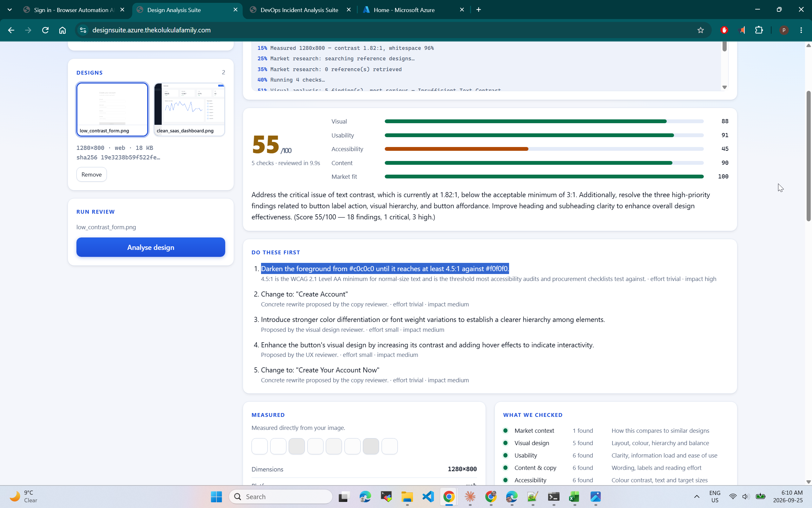
Task: Open the extensions puzzle icon
Action: coord(759,30)
